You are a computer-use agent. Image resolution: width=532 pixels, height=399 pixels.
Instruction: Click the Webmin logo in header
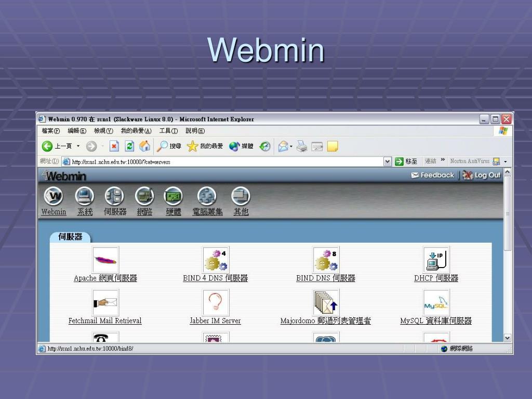(64, 176)
